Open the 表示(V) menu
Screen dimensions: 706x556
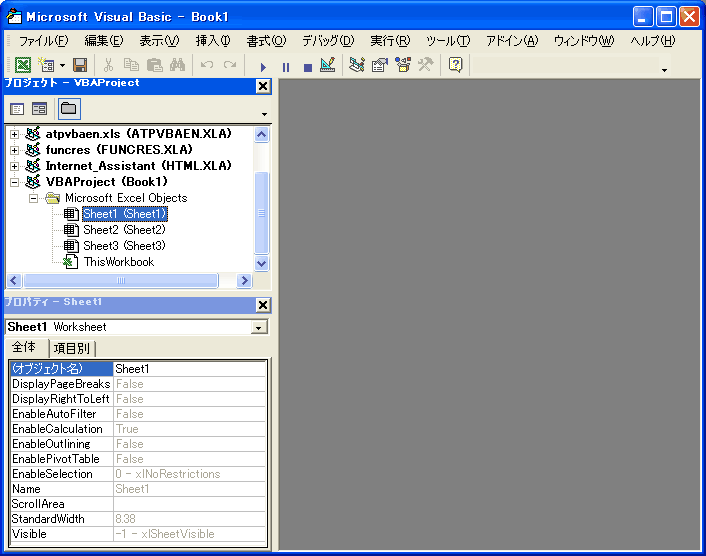pos(159,41)
